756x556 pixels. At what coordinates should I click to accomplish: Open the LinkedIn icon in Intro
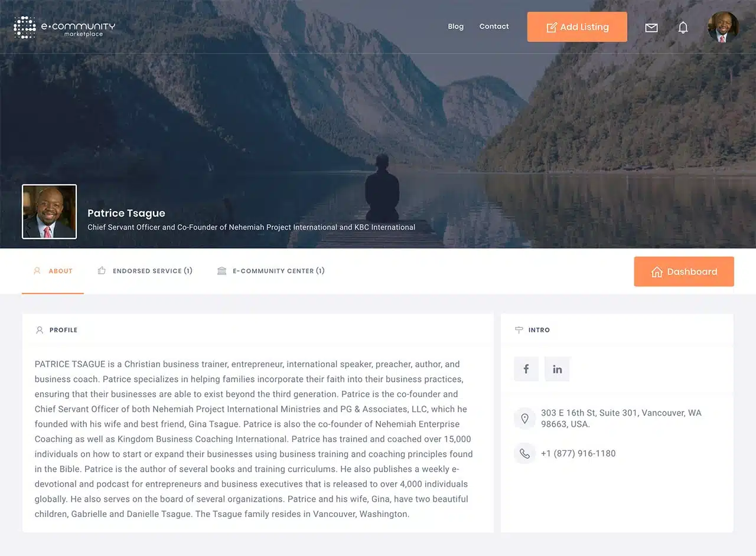[x=557, y=369]
